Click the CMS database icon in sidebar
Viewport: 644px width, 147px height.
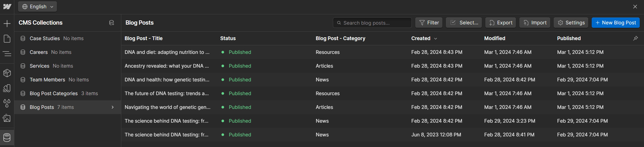click(x=7, y=138)
